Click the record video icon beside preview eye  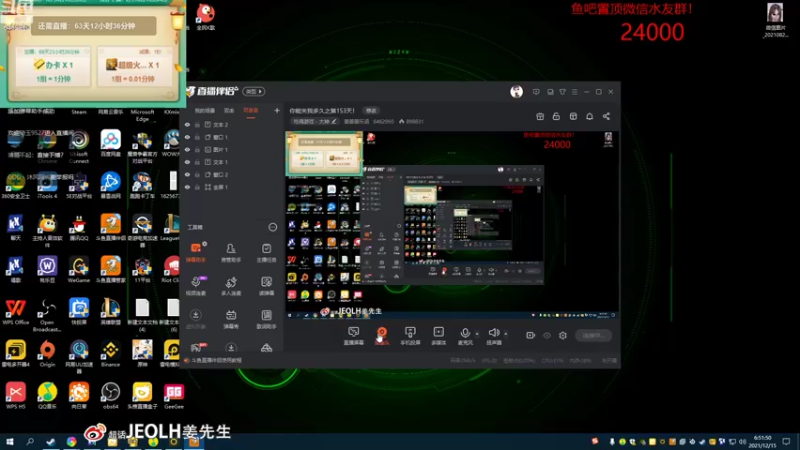click(x=531, y=335)
